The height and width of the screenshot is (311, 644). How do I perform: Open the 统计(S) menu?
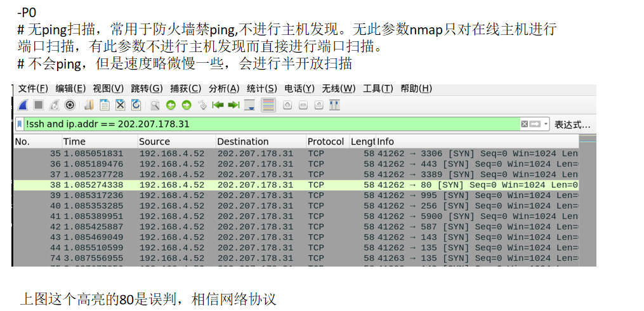(x=261, y=89)
